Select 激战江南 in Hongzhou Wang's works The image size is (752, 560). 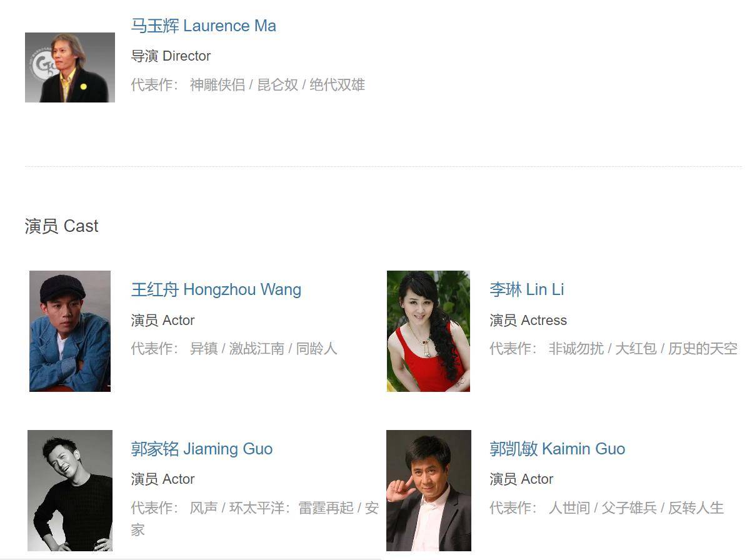[x=257, y=349]
